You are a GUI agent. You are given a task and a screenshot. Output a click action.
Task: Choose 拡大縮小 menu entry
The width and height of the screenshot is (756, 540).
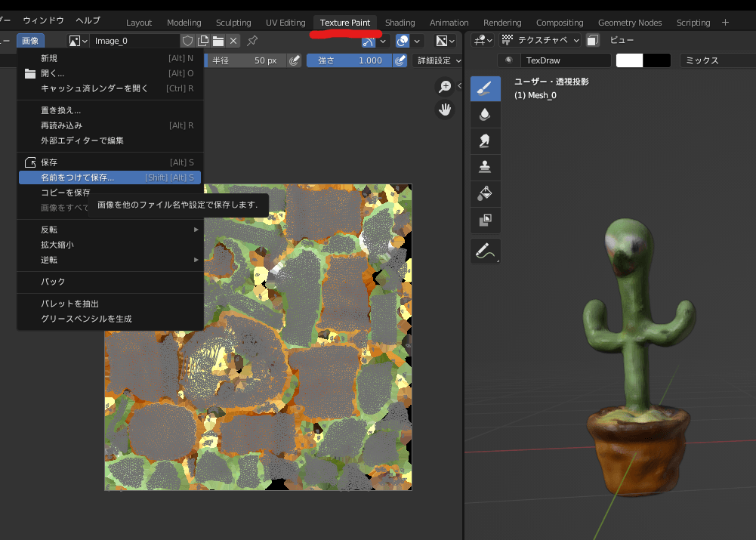pos(110,245)
